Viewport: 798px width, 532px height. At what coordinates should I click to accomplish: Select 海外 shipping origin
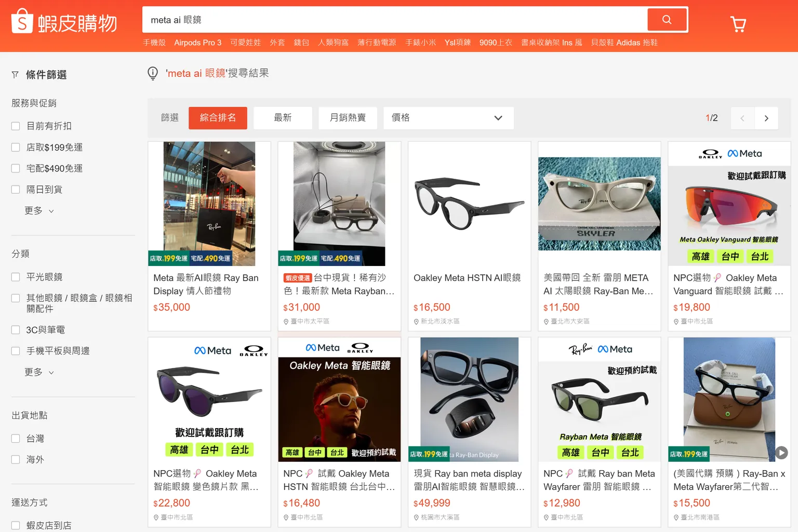point(16,460)
